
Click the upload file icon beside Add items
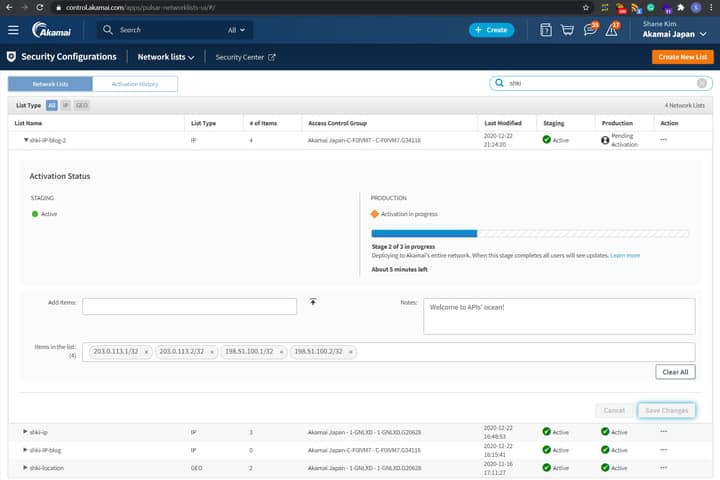(312, 302)
